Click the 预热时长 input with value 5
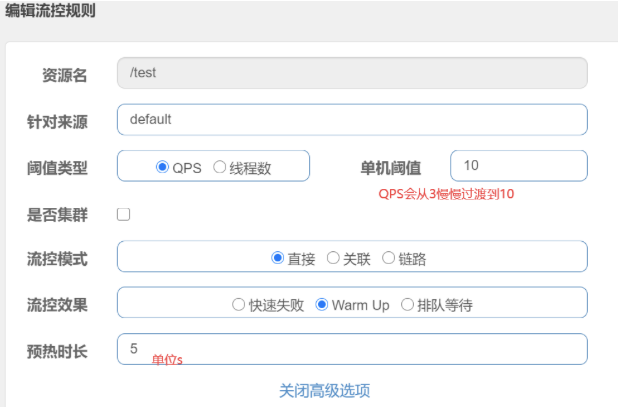Viewport: 619px width, 407px height. [x=352, y=349]
